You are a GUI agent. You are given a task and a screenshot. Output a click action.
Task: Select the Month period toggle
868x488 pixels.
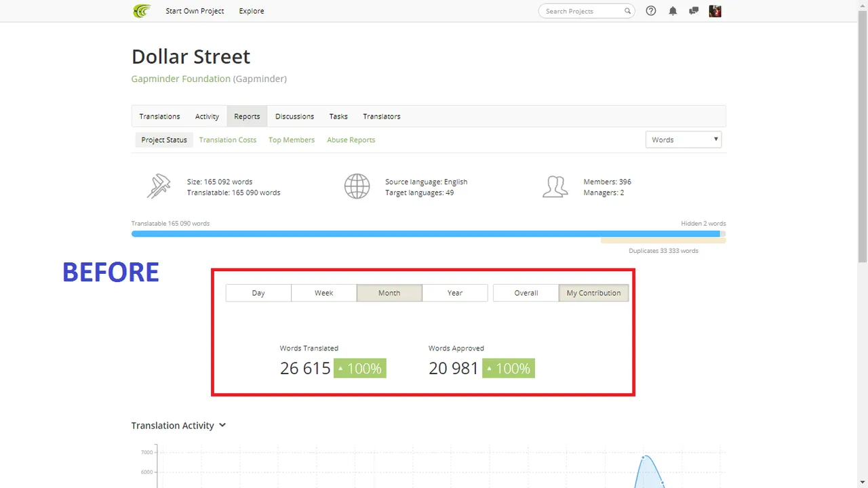point(389,293)
